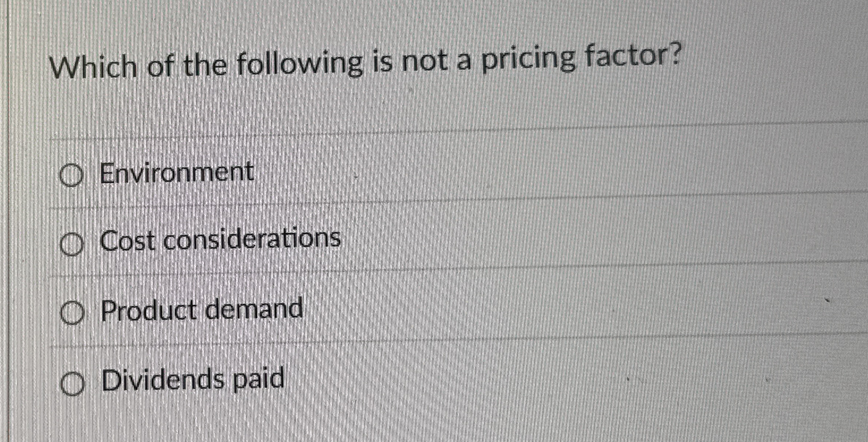868x442 pixels.
Task: Mark the Product demand radio button
Action: pyautogui.click(x=72, y=313)
